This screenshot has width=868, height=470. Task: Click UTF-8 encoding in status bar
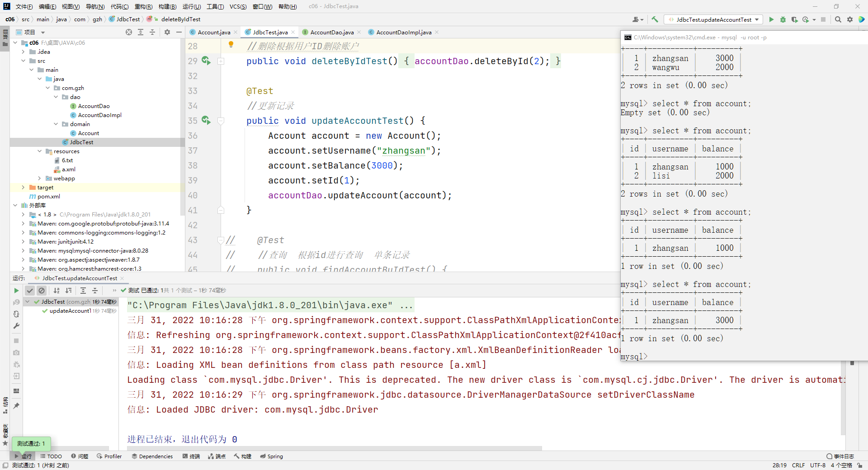point(818,465)
